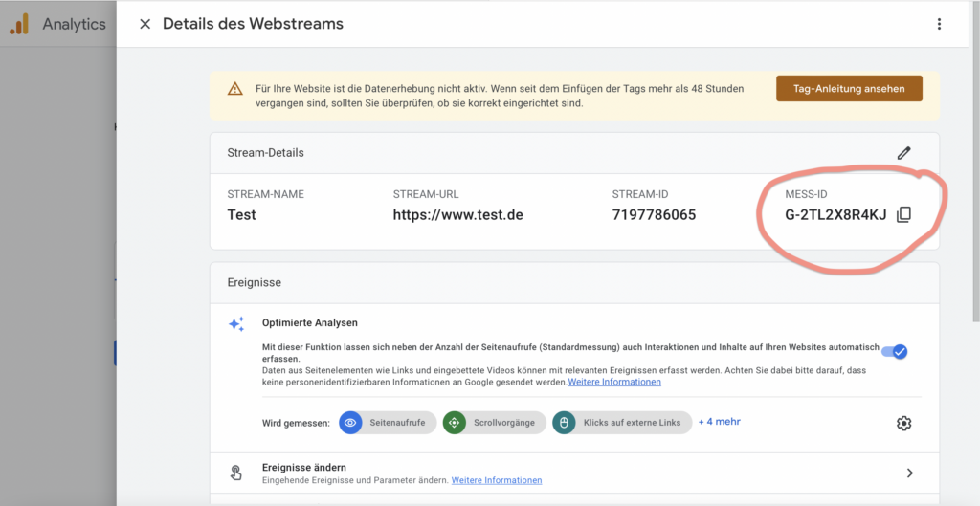Image resolution: width=980 pixels, height=506 pixels.
Task: Expand Ereignisse ändern with the chevron arrow
Action: [909, 473]
